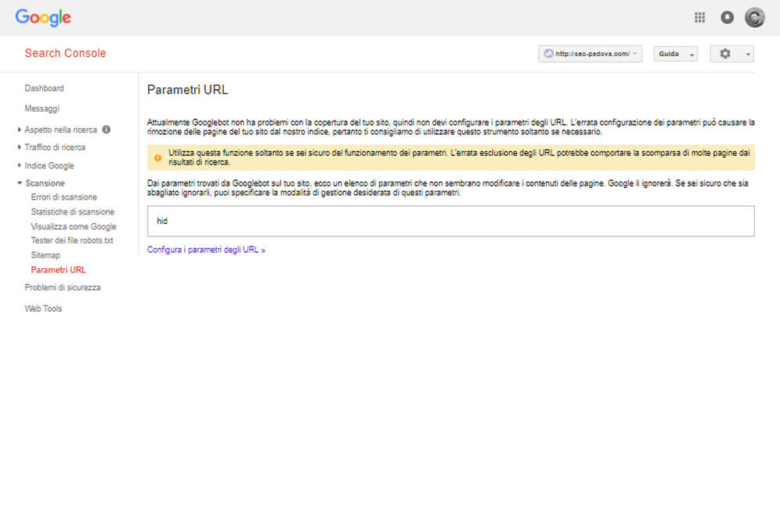Expand the Indice Google section
The image size is (780, 532).
point(19,165)
